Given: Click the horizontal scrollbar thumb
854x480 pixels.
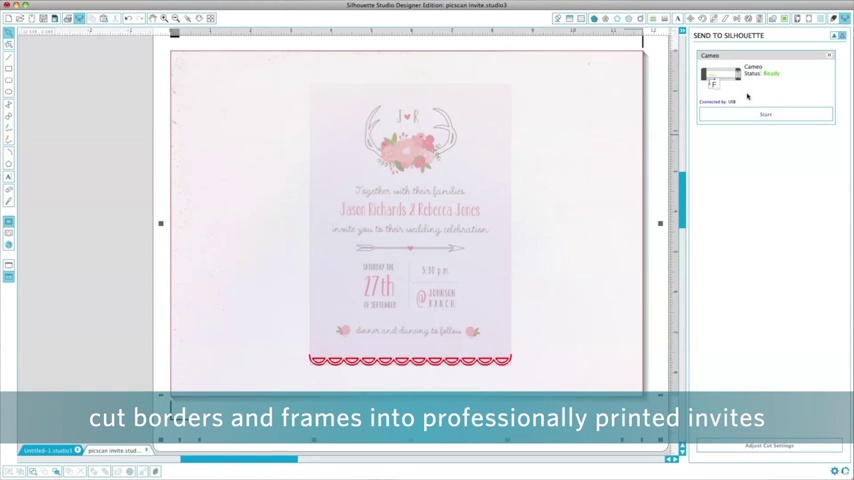Looking at the screenshot, I should click(239, 459).
